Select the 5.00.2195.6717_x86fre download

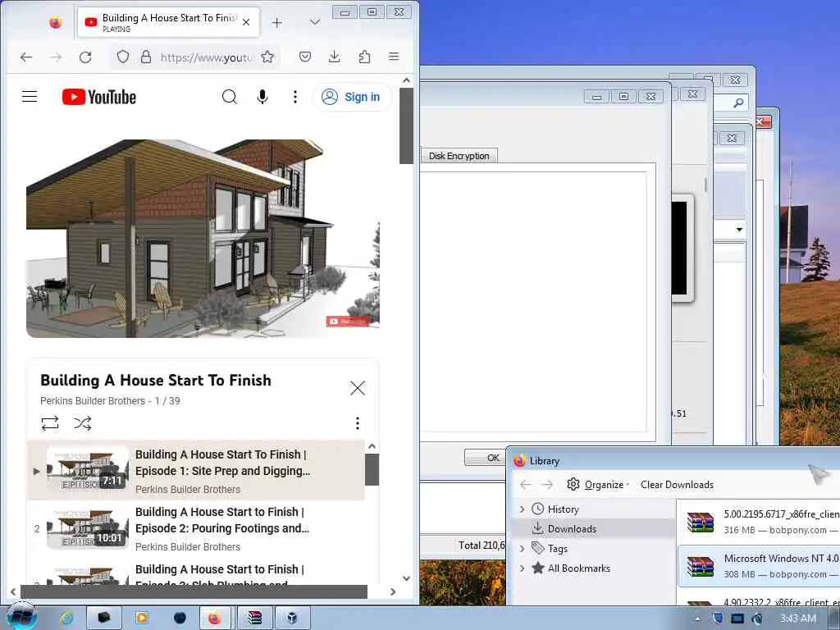point(759,522)
